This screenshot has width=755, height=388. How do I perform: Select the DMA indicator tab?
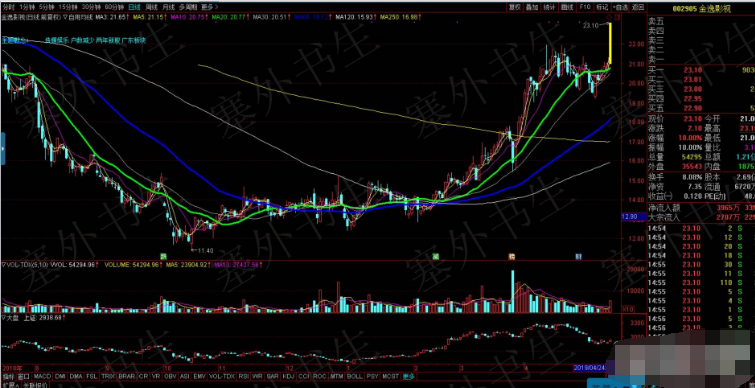[76, 376]
